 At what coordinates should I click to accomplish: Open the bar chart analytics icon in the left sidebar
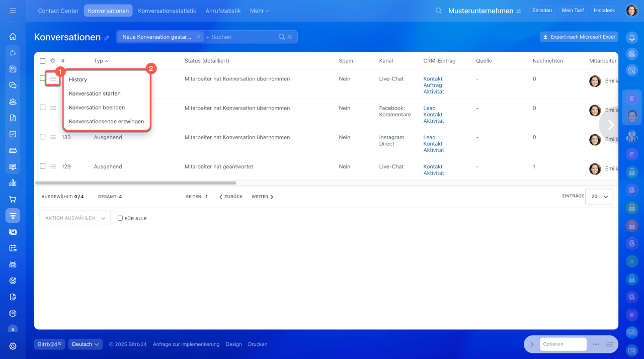coord(13,183)
